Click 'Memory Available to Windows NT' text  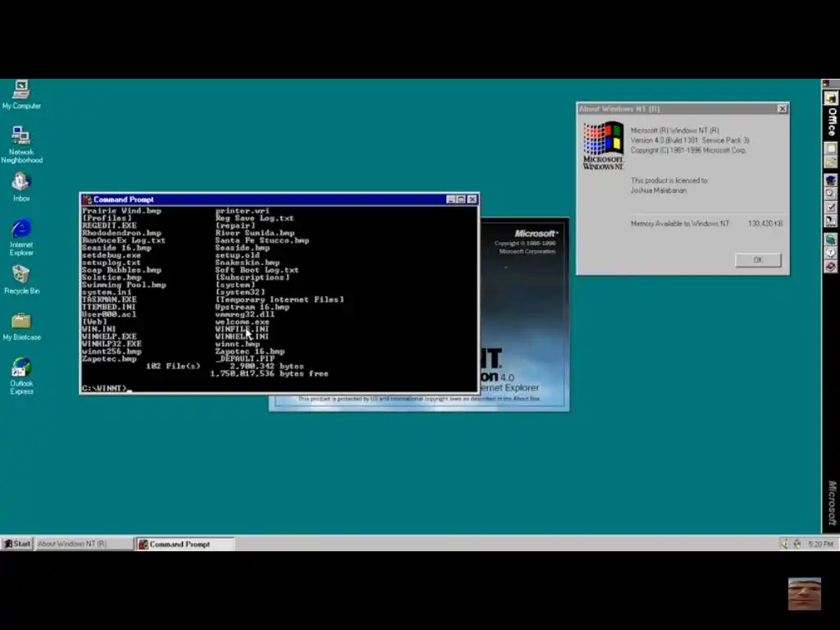coord(680,223)
